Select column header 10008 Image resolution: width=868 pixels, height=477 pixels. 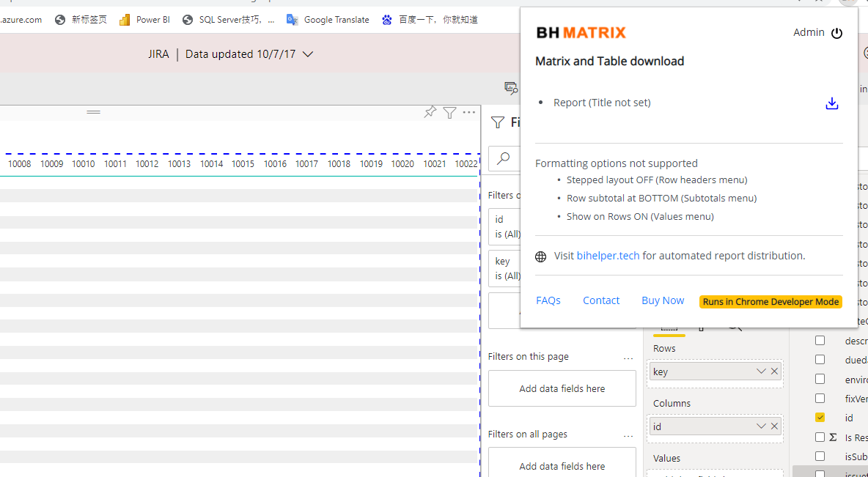[19, 164]
